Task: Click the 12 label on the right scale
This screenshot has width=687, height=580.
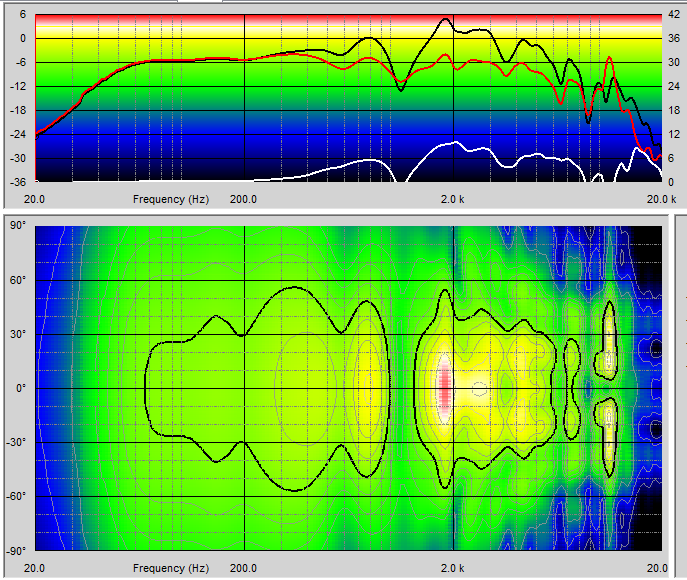Action: pyautogui.click(x=674, y=134)
